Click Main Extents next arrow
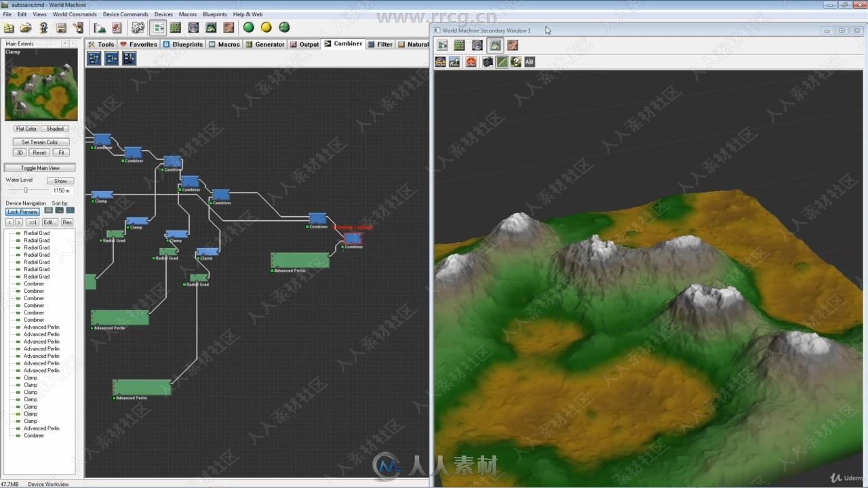868x488 pixels. coord(74,43)
